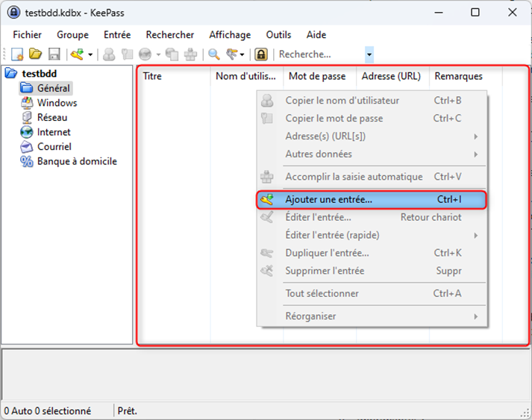
Task: Open the Outils menu
Action: point(278,34)
